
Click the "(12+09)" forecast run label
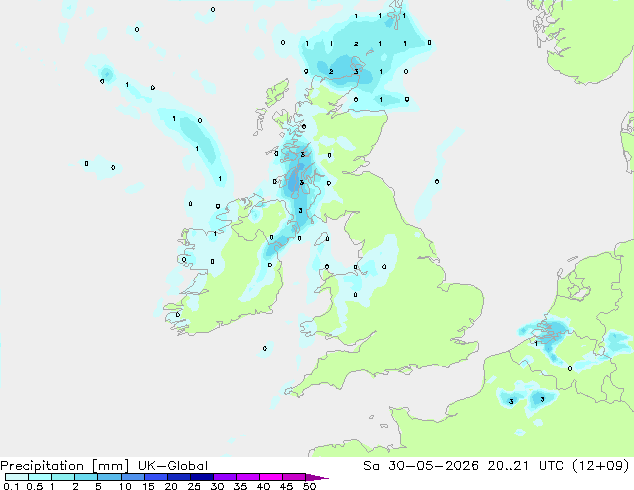point(601,466)
